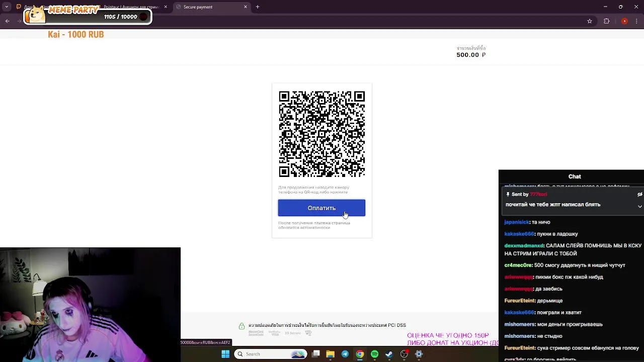The image size is (644, 362).
Task: Hide the pinned chat message
Action: pyautogui.click(x=639, y=195)
